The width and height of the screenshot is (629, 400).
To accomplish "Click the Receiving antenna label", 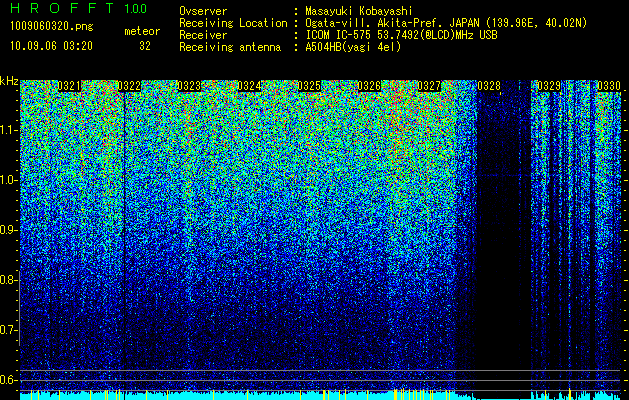I will pyautogui.click(x=230, y=47).
